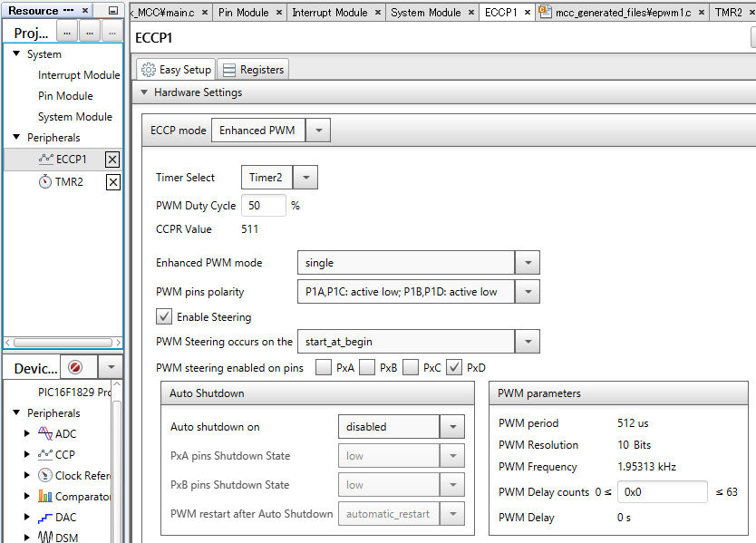Screen dimensions: 756x543
Task: Click the ADC peripheral icon
Action: pyautogui.click(x=44, y=434)
